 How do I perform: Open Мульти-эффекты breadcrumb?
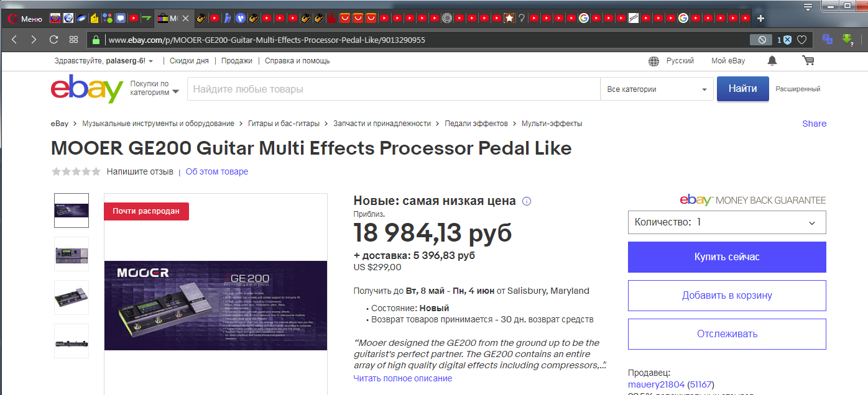[x=552, y=124]
